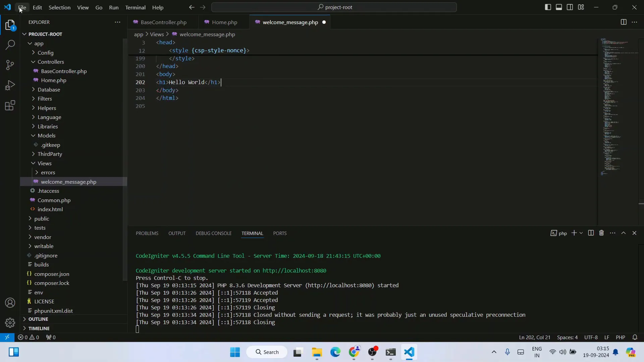Image resolution: width=644 pixels, height=362 pixels.
Task: Switch to the BaseController.php tab
Action: [x=163, y=22]
